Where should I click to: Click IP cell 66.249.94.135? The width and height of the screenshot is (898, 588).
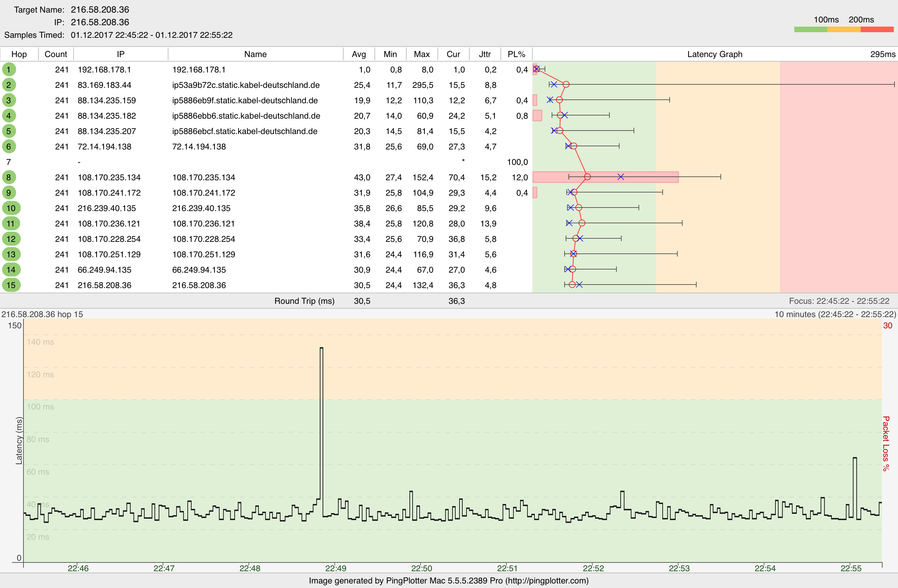click(104, 269)
